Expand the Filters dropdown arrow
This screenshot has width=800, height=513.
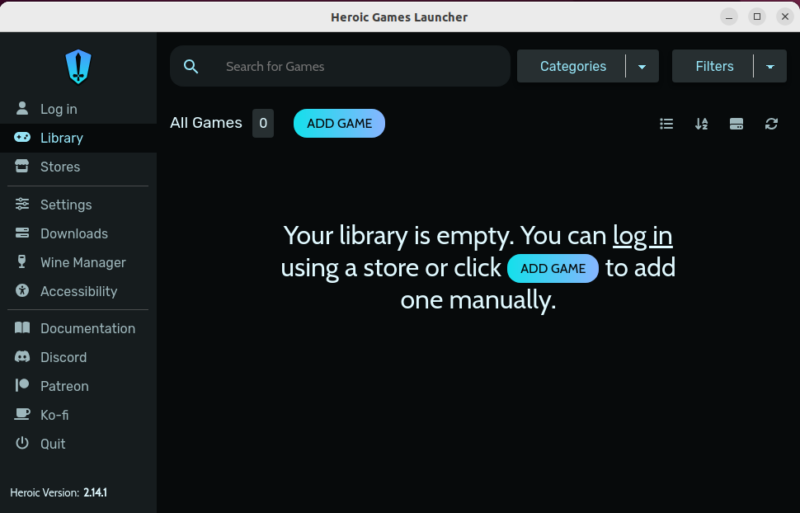(x=770, y=66)
